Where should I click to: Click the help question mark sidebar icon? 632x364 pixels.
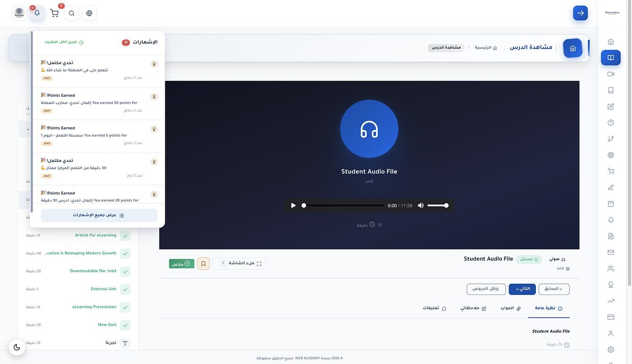coord(611,123)
